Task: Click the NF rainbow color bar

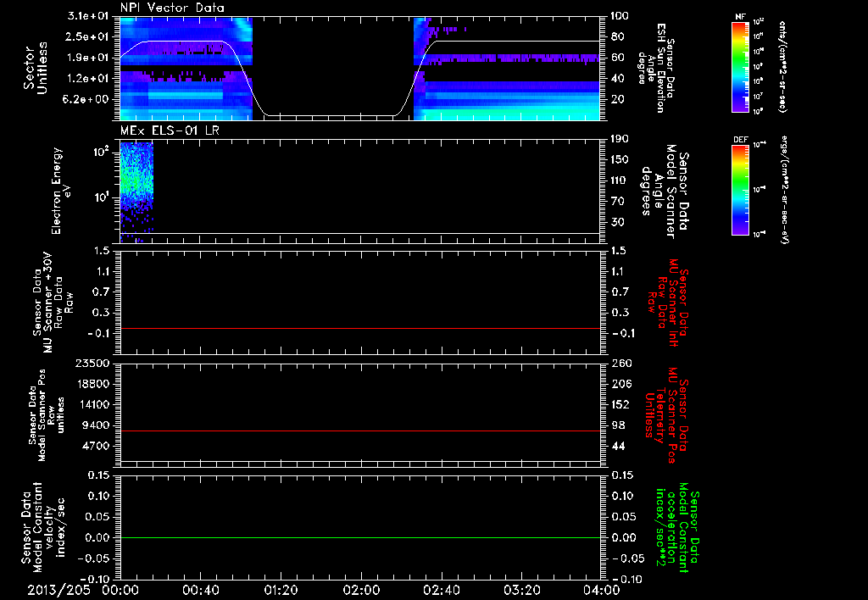Action: tap(740, 66)
